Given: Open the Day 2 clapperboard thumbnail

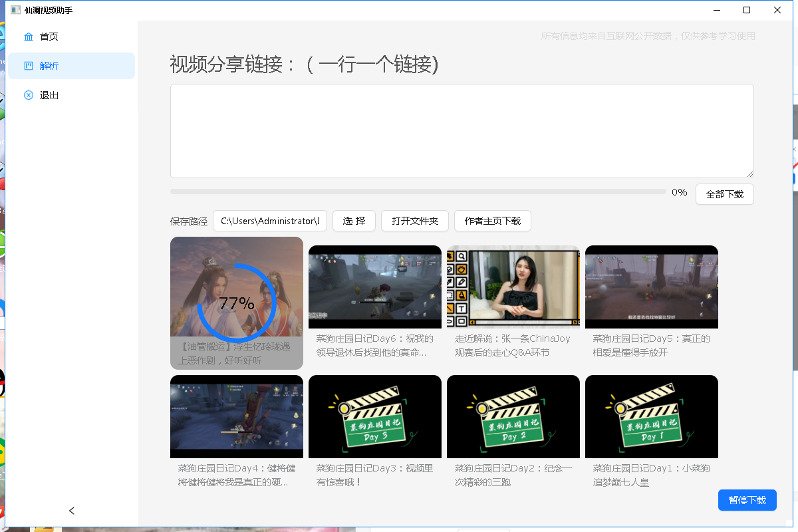Looking at the screenshot, I should point(513,416).
